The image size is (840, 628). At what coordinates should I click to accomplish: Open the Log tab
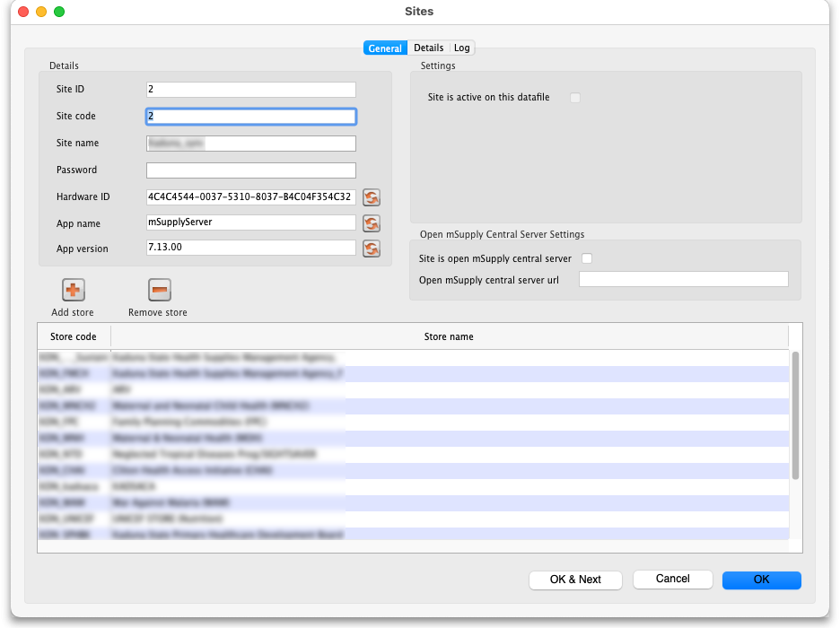(461, 48)
